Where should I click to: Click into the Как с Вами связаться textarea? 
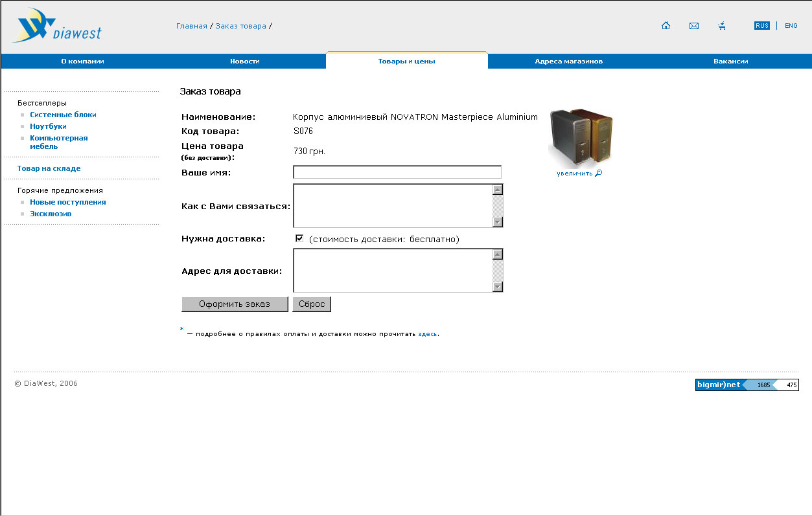[393, 206]
